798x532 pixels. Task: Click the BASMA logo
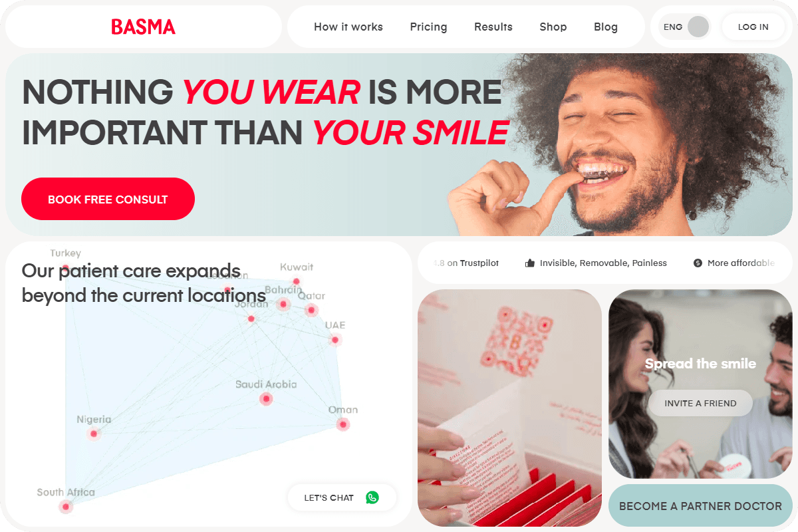pos(144,27)
